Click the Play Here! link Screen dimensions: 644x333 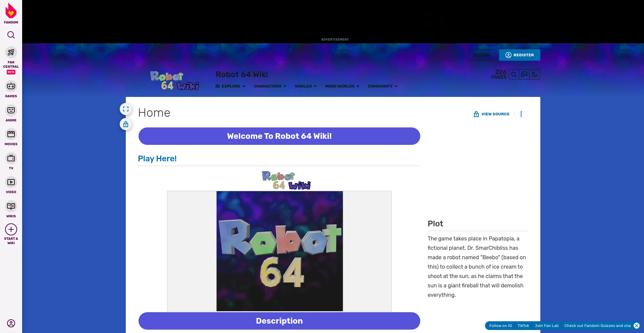tap(157, 159)
